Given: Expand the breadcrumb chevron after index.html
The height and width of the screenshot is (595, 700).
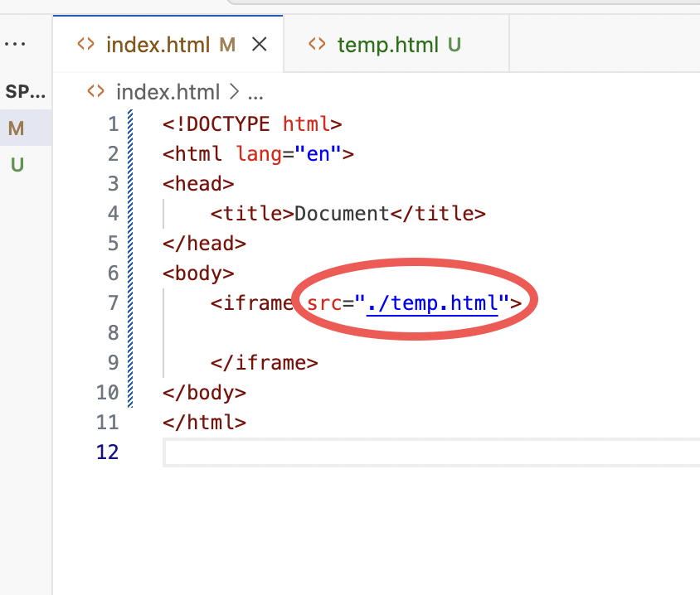Looking at the screenshot, I should point(234,92).
